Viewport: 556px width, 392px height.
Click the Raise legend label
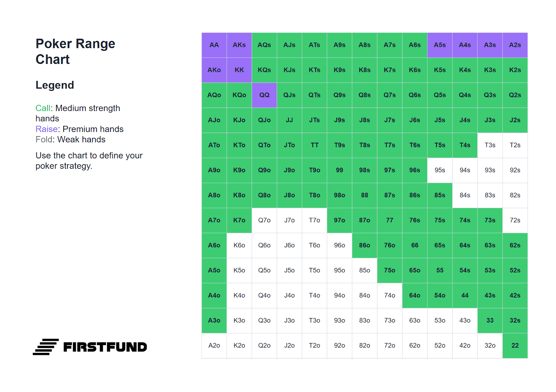[x=47, y=129]
